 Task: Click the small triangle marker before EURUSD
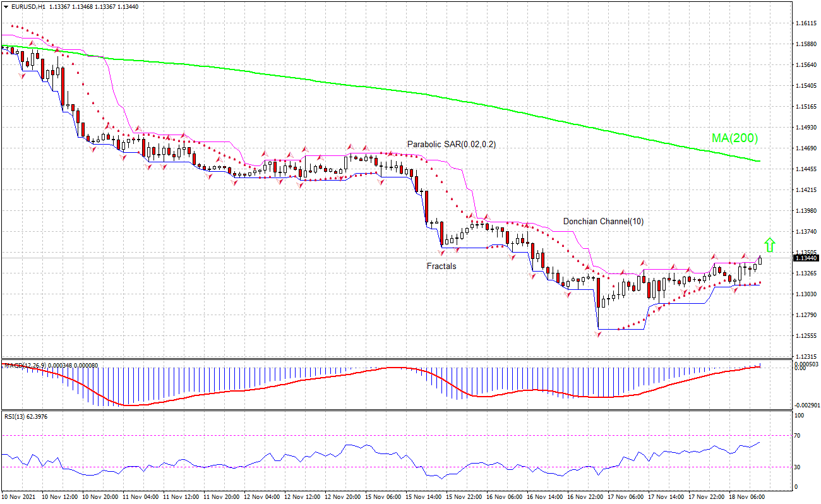6,6
